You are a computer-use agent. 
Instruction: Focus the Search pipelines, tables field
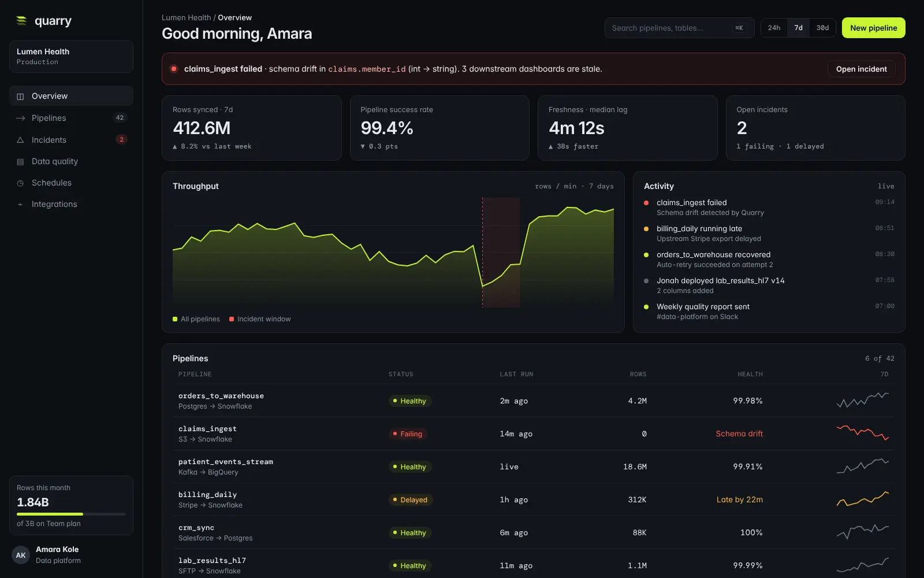pos(679,28)
